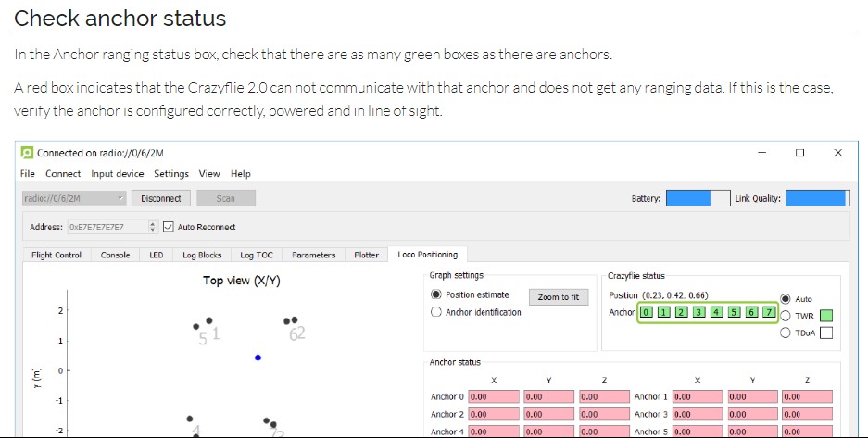Switch to the Plotter tab
This screenshot has width=868, height=438.
366,255
